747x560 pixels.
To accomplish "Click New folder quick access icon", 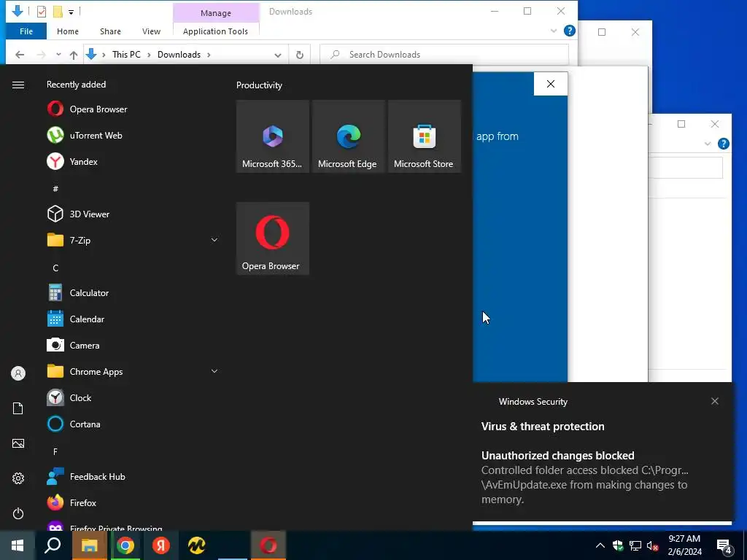I will (58, 12).
